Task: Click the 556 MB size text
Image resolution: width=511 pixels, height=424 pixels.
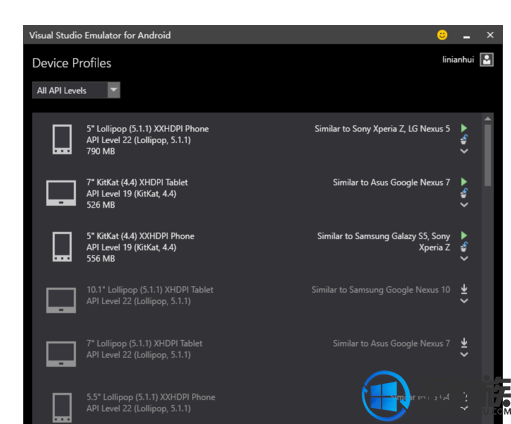Action: 101,259
